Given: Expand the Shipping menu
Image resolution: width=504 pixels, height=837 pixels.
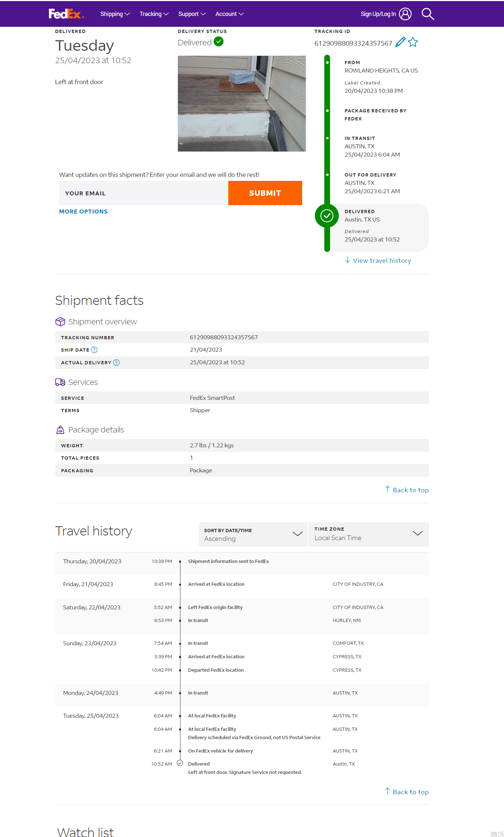Looking at the screenshot, I should (x=115, y=14).
